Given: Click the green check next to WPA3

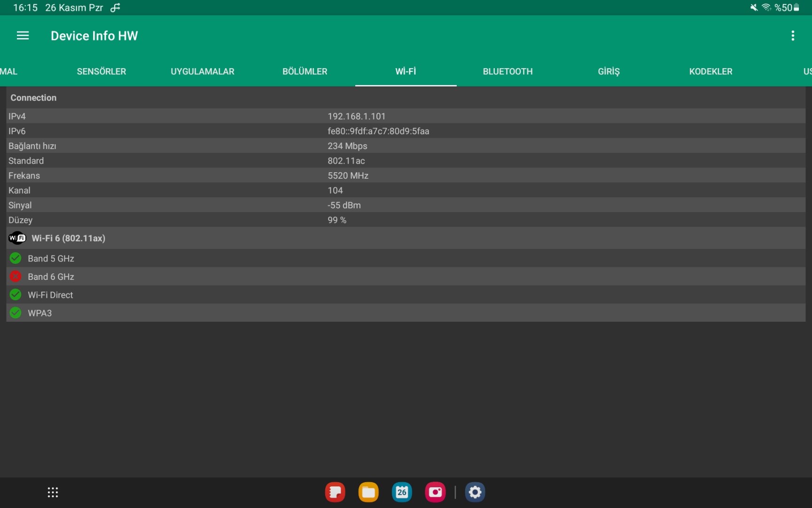Looking at the screenshot, I should 16,313.
